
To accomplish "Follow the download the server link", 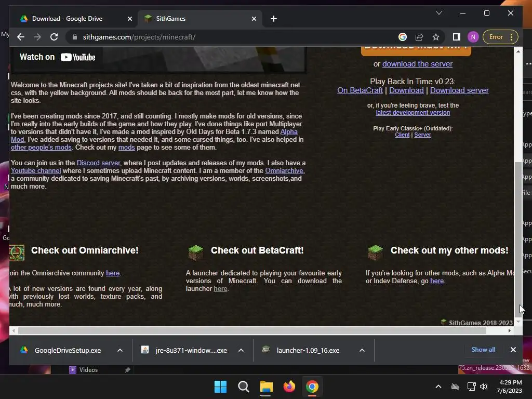I will [x=417, y=64].
